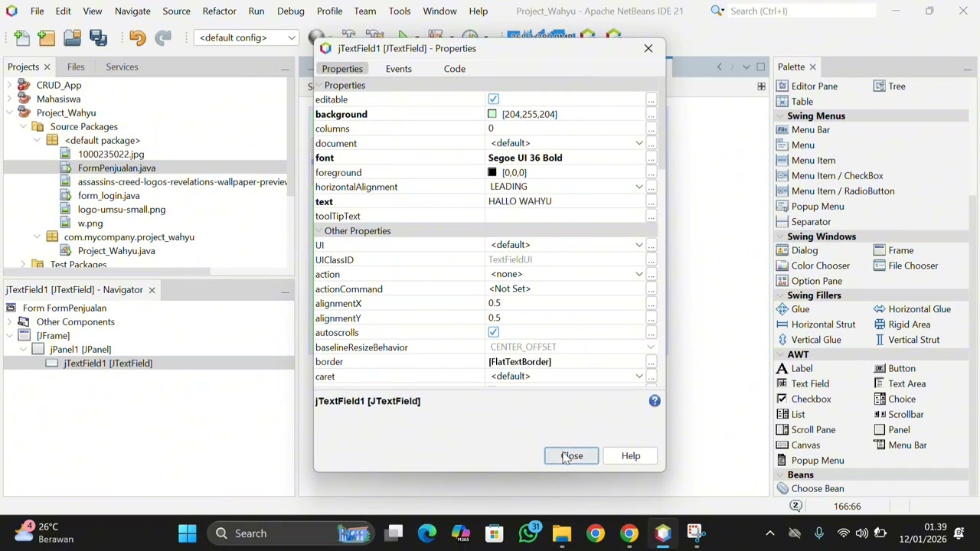Open the help icon in Properties dialog

point(655,401)
